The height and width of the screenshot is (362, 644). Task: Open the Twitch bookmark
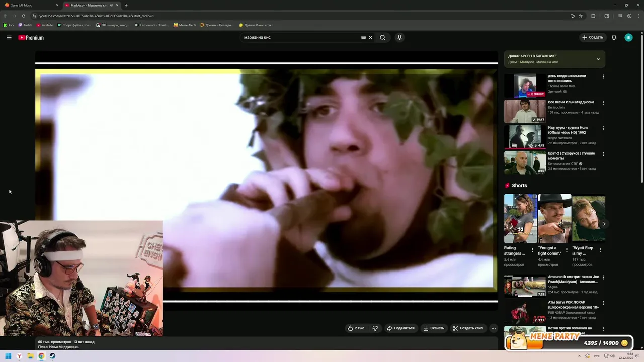point(25,25)
